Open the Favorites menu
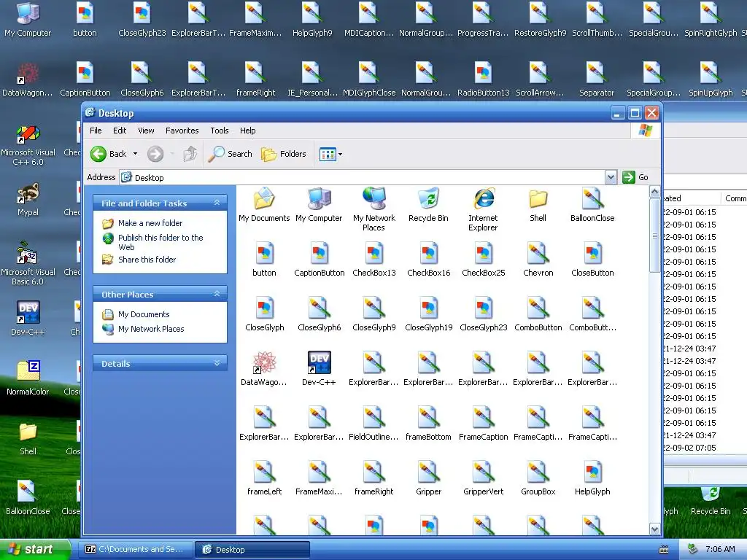The height and width of the screenshot is (560, 747). click(182, 131)
